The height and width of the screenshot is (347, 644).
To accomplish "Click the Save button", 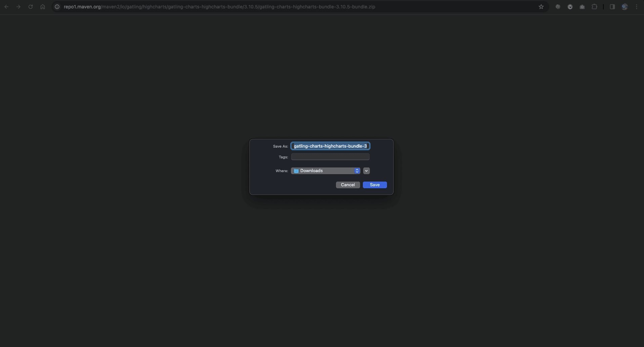I will coord(375,185).
